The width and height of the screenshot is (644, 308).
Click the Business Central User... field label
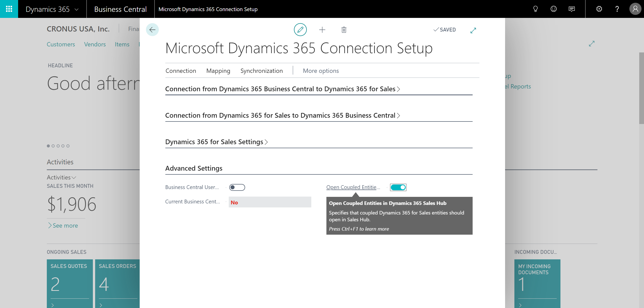coord(192,187)
